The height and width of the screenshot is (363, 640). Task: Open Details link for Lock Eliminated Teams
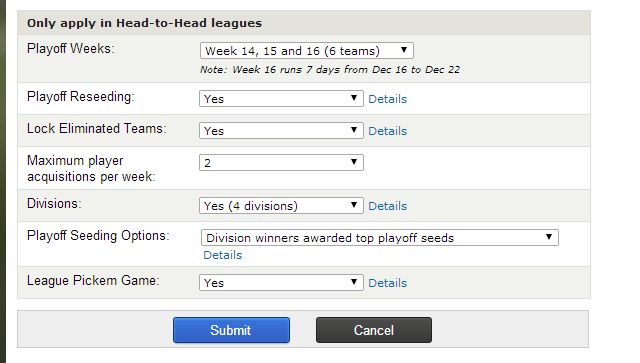point(387,131)
